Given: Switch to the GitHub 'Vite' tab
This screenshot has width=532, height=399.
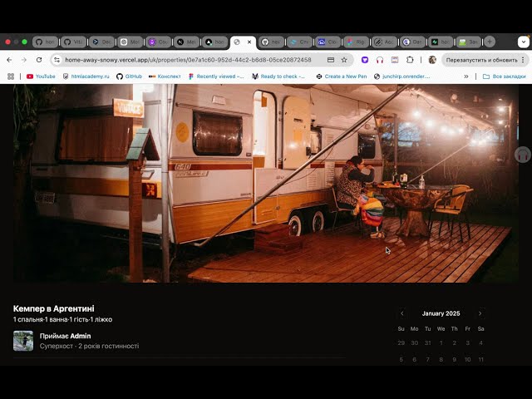Looking at the screenshot, I should pos(74,42).
